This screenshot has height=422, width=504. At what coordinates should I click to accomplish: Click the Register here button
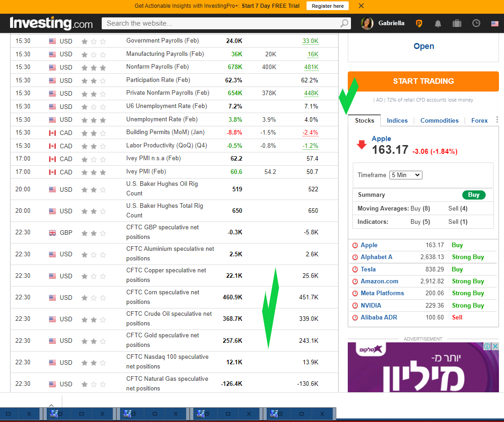tap(328, 6)
